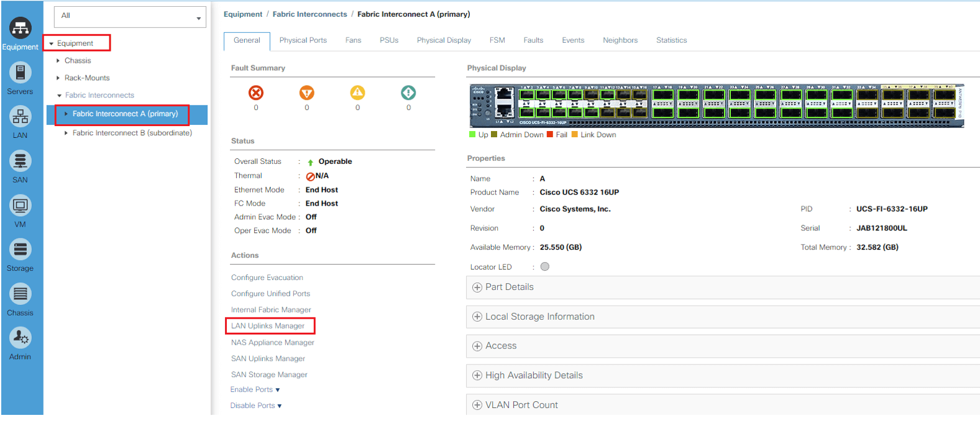Screen dimensions: 980x426
Task: Click the orange Link Down legend swatch
Action: 575,134
